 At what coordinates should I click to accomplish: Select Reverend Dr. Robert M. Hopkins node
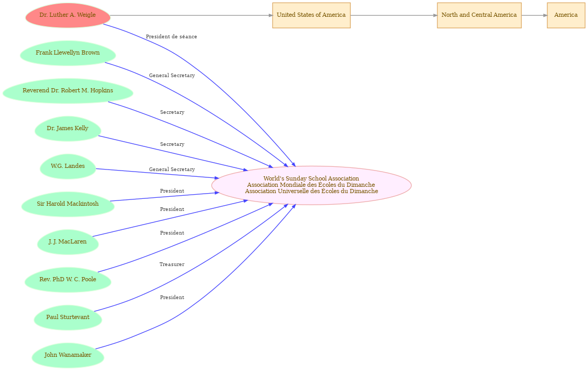click(68, 91)
